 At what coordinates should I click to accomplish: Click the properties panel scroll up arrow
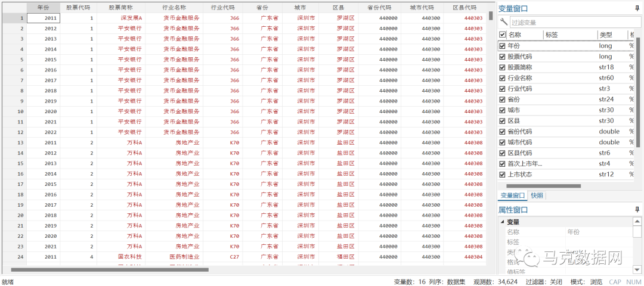637,221
